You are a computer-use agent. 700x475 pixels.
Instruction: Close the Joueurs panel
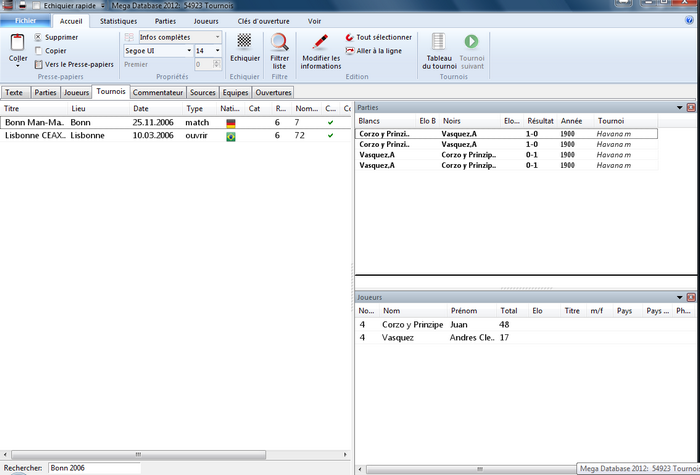pyautogui.click(x=691, y=297)
